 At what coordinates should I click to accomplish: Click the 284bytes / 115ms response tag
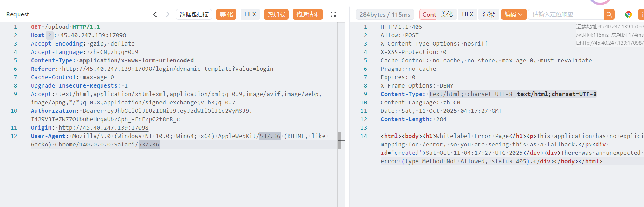[385, 14]
